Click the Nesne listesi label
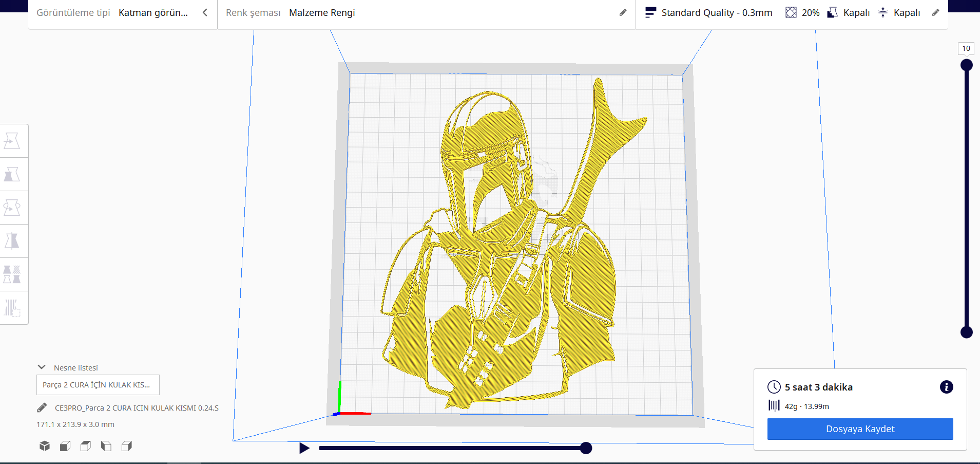The width and height of the screenshot is (980, 464). (76, 368)
